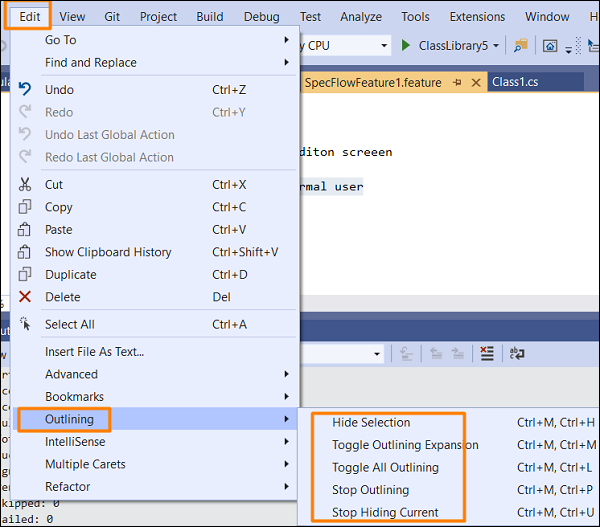Choose Copy menu entry
600x527 pixels.
(x=155, y=207)
